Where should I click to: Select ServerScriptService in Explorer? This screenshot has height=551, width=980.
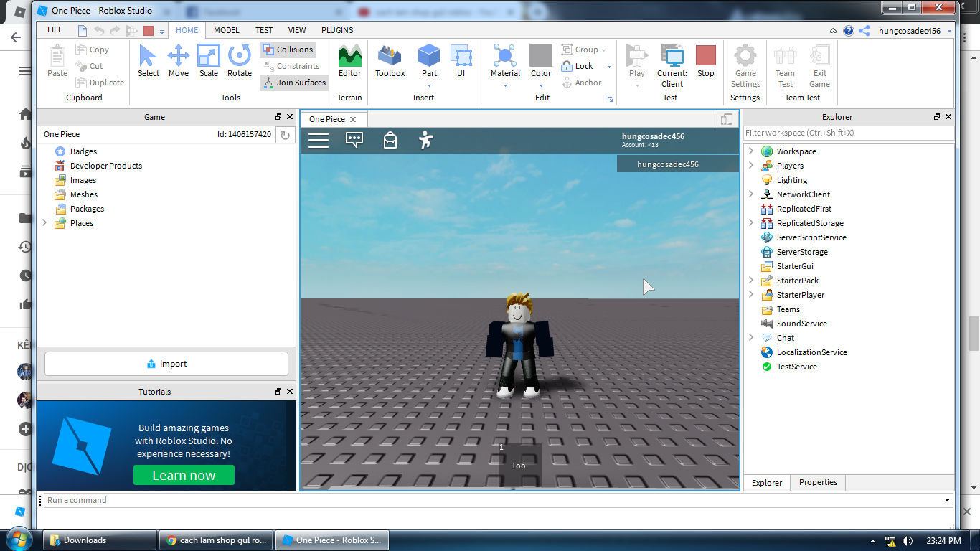tap(811, 237)
